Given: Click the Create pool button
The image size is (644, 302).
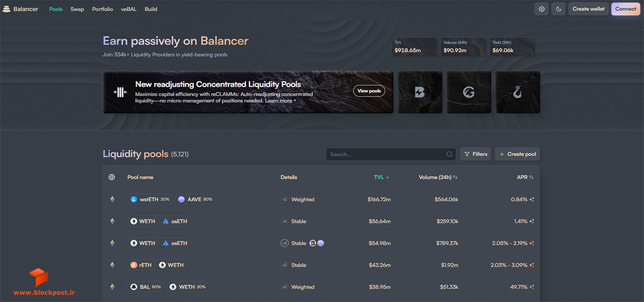Looking at the screenshot, I should pos(518,154).
